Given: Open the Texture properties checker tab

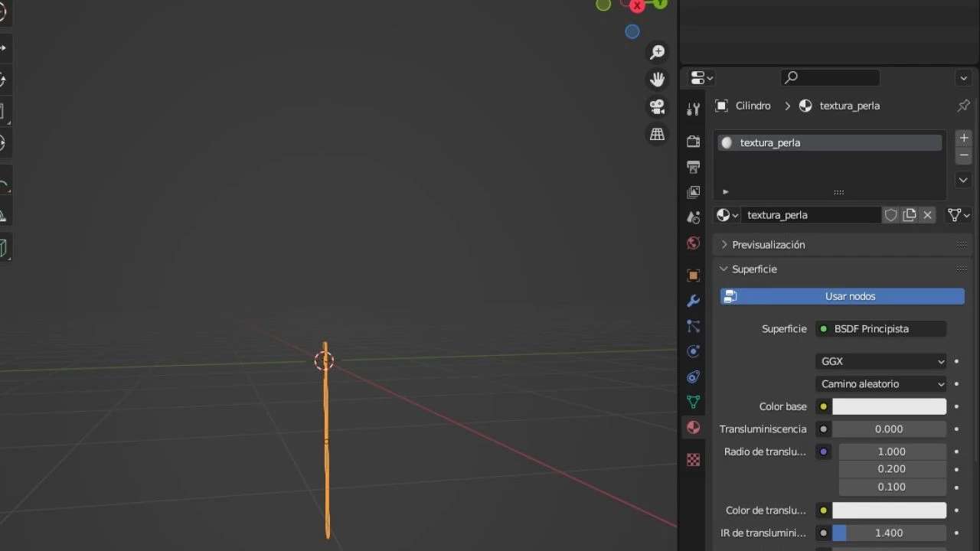Looking at the screenshot, I should click(693, 460).
